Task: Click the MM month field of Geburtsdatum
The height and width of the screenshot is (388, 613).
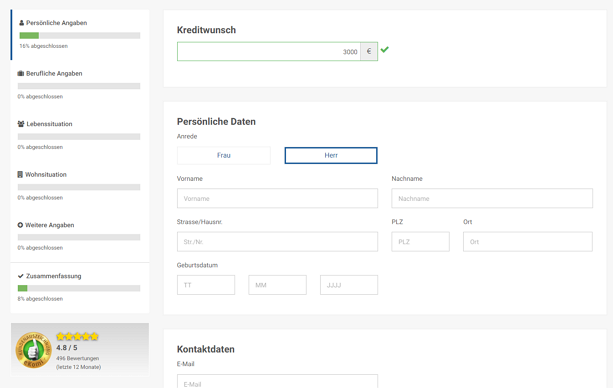Action: (x=278, y=285)
